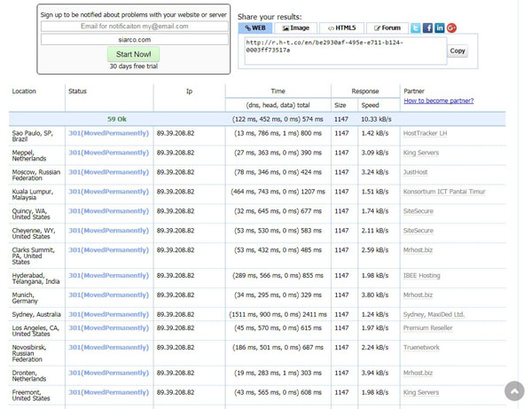Open King Servers link in Freemont row
The width and height of the screenshot is (532, 409).
(420, 392)
